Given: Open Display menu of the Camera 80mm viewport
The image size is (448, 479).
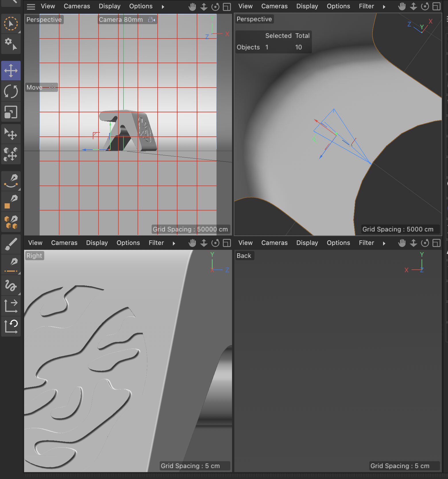Looking at the screenshot, I should point(110,6).
